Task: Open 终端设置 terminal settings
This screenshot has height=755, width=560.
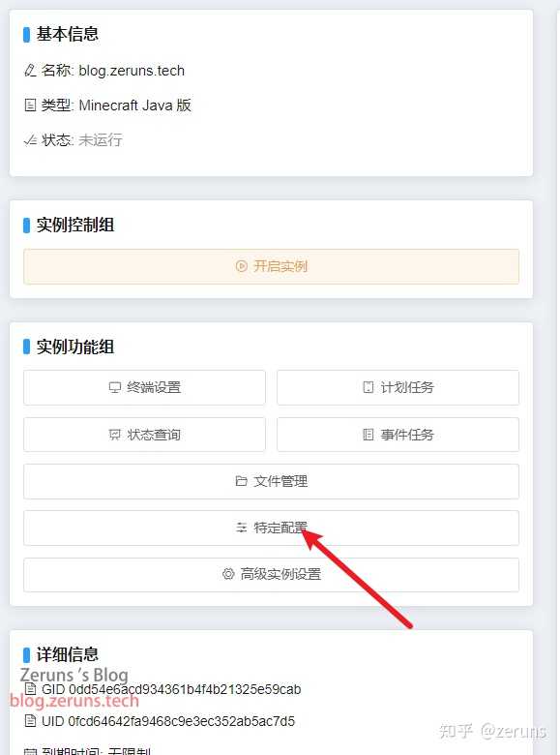Action: [144, 387]
